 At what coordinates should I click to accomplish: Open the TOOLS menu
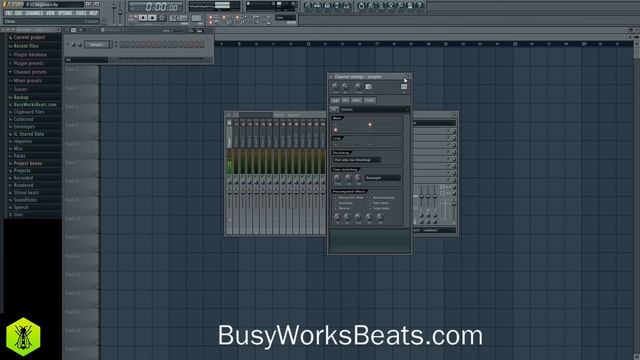tap(81, 13)
